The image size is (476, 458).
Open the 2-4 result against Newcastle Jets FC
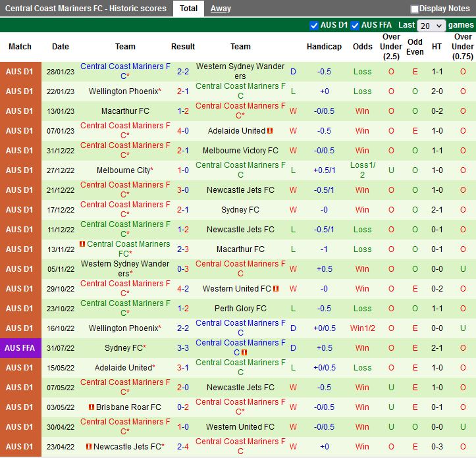183,446
